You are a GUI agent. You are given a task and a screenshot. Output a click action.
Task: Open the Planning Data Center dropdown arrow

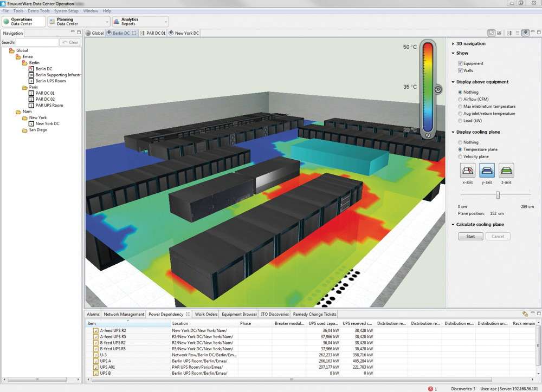pos(107,22)
